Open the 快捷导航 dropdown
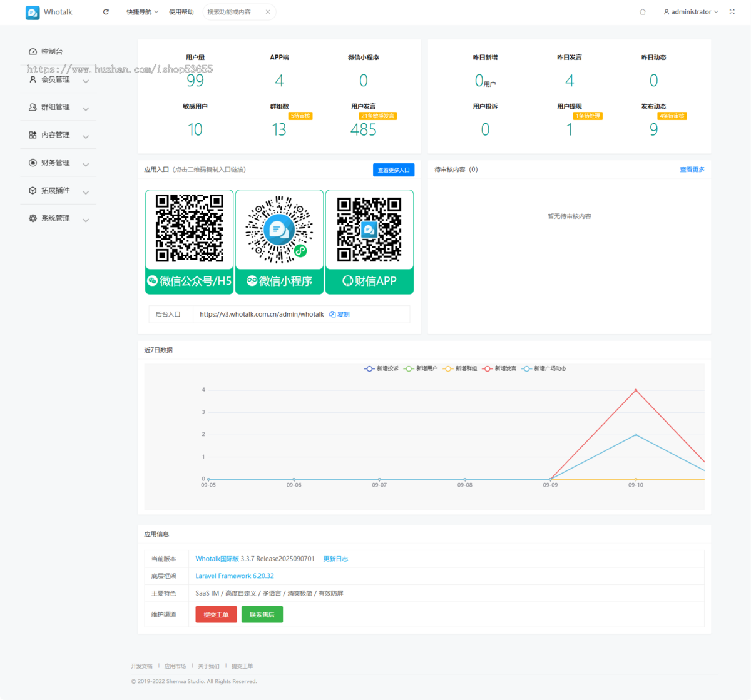The width and height of the screenshot is (751, 700). click(x=142, y=12)
